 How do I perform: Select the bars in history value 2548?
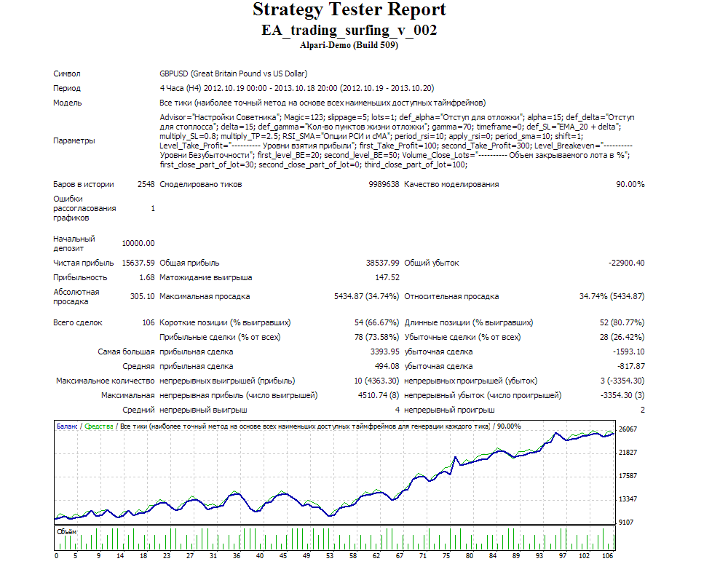coord(146,184)
